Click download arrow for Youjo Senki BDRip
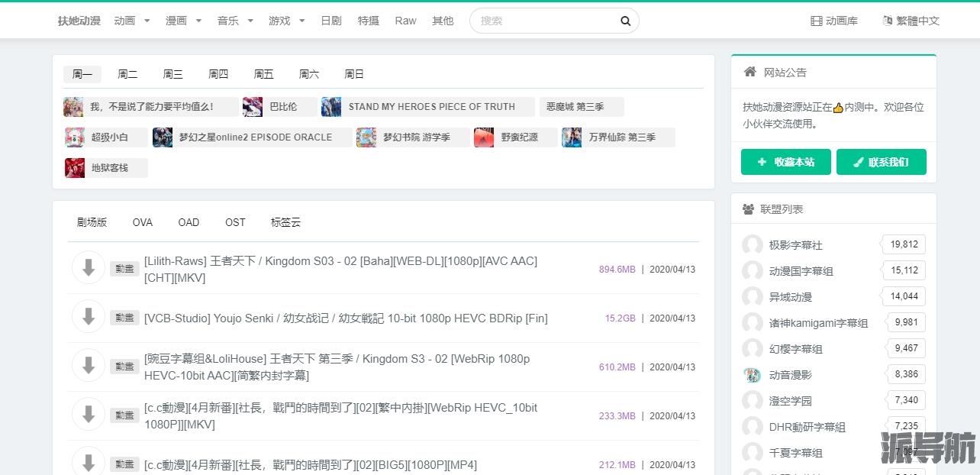 coord(89,317)
